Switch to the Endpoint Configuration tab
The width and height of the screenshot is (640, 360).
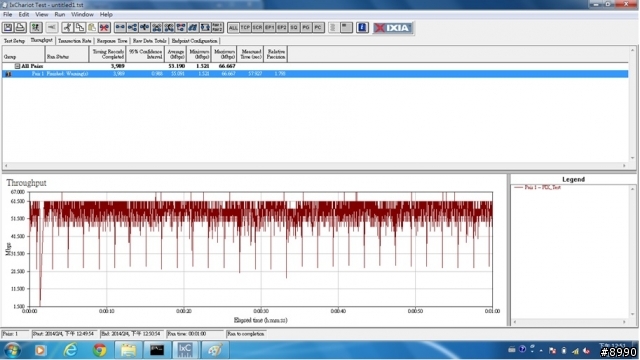194,41
